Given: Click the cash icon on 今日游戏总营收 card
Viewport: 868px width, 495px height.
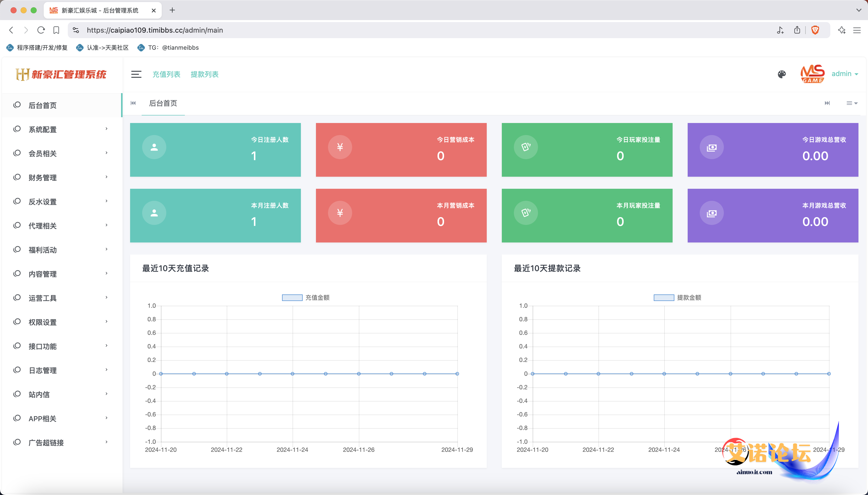Looking at the screenshot, I should pyautogui.click(x=712, y=147).
